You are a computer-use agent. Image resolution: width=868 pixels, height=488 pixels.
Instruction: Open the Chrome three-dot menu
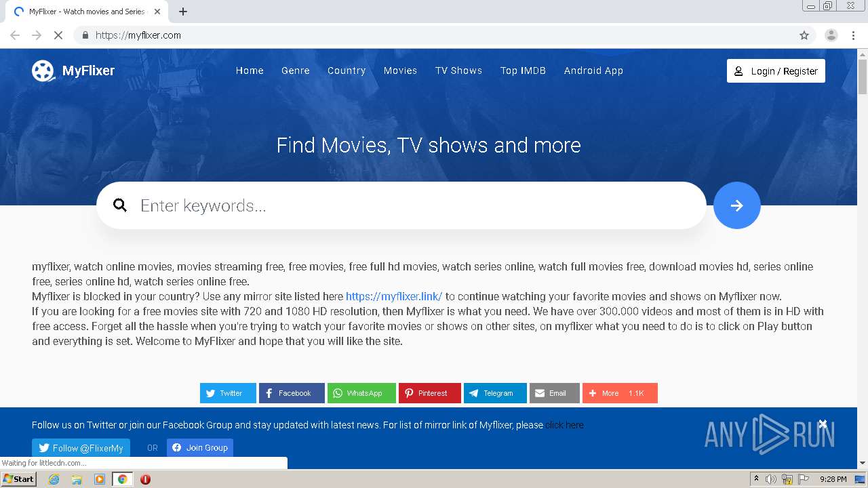tap(854, 35)
